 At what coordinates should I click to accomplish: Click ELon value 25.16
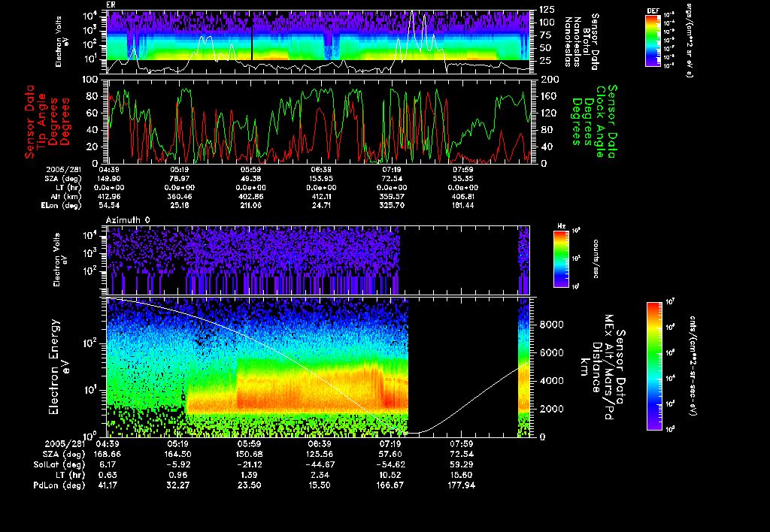[179, 206]
